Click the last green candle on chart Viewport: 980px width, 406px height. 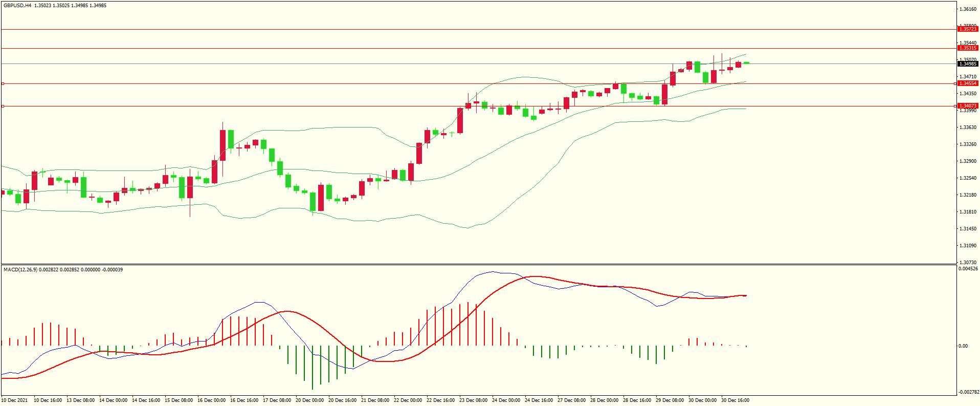(x=746, y=63)
